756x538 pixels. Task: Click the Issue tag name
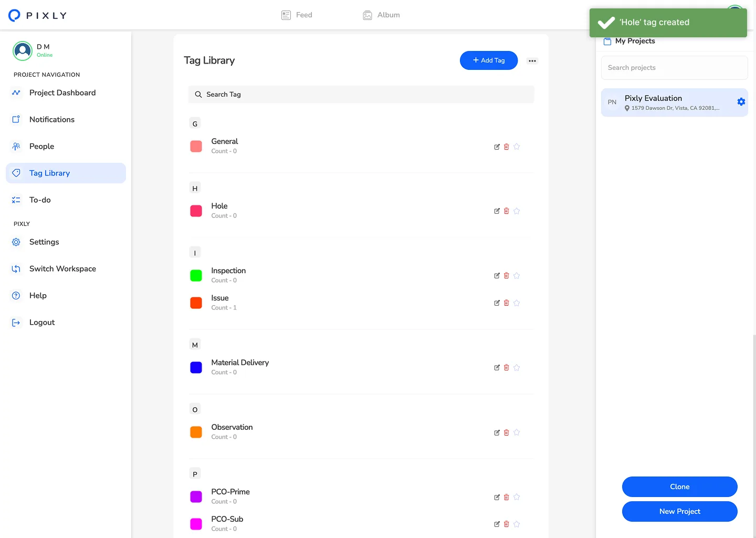click(220, 298)
